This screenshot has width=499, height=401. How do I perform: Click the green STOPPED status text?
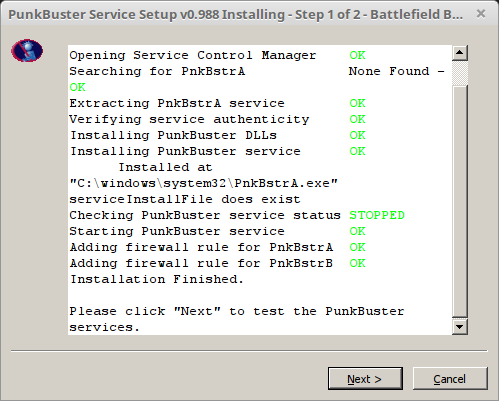pyautogui.click(x=377, y=215)
